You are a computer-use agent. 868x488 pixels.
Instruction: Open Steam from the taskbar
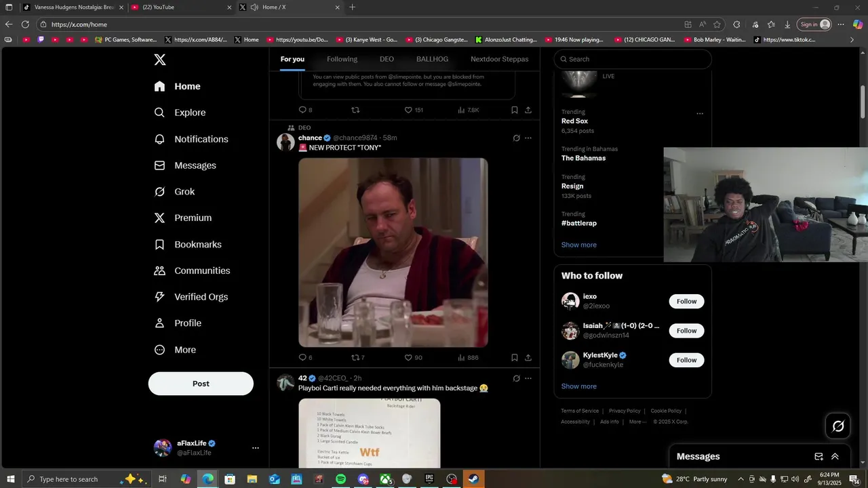point(473,479)
